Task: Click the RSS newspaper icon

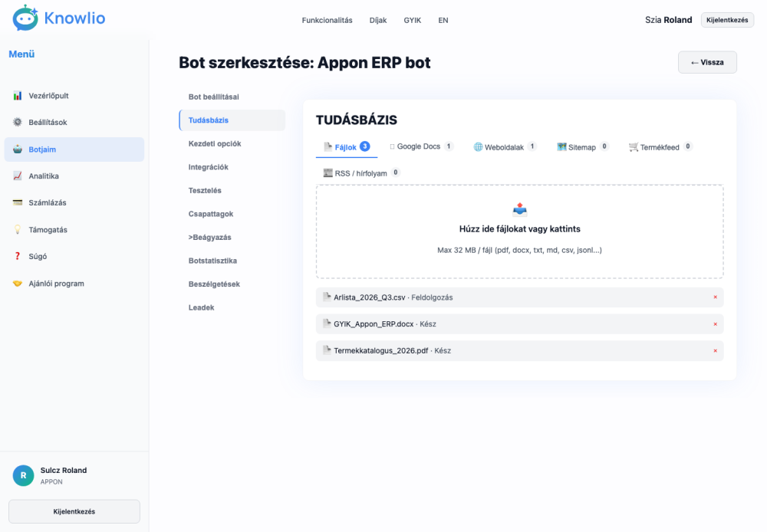Action: pos(328,172)
